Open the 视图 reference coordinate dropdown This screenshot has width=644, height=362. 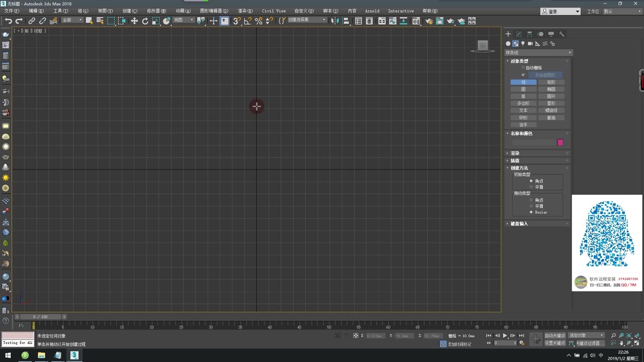point(183,20)
